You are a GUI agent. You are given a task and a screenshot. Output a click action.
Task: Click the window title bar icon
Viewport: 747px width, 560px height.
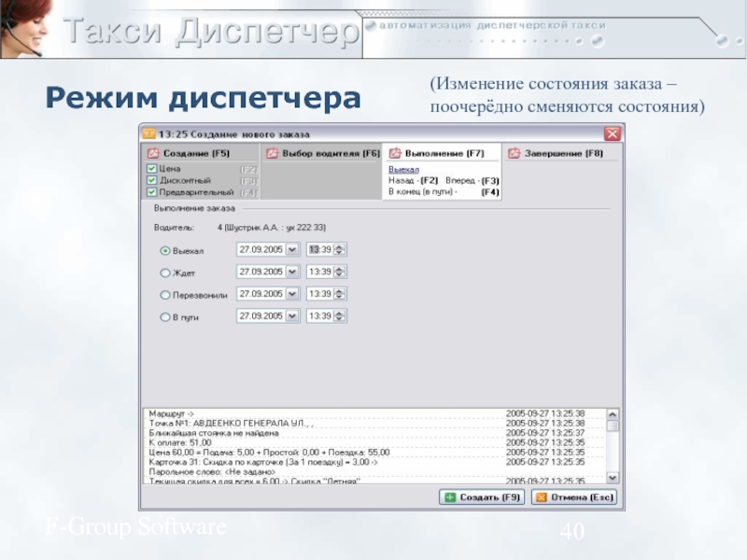[x=149, y=133]
